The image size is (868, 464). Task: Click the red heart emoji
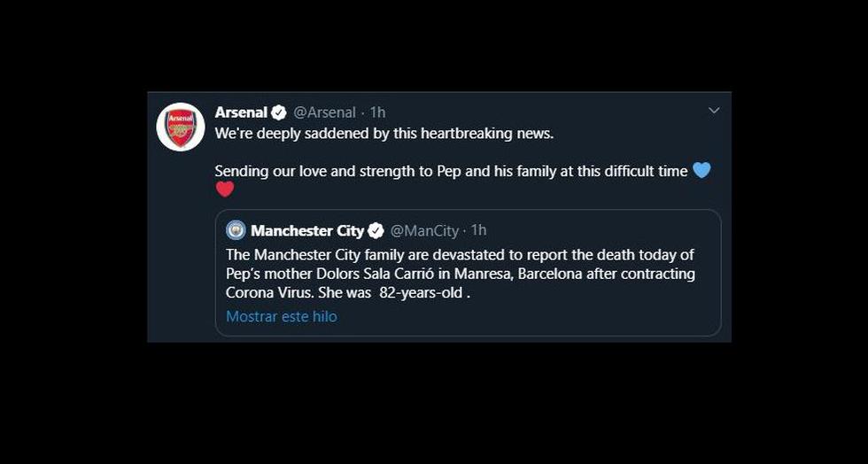click(x=225, y=189)
